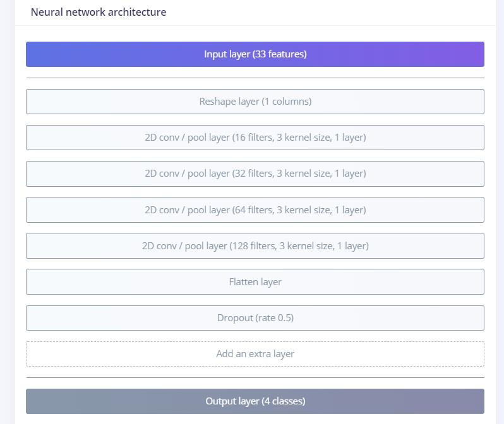Click the "4 classes" text in Output layer
504x424 pixels.
[281, 401]
